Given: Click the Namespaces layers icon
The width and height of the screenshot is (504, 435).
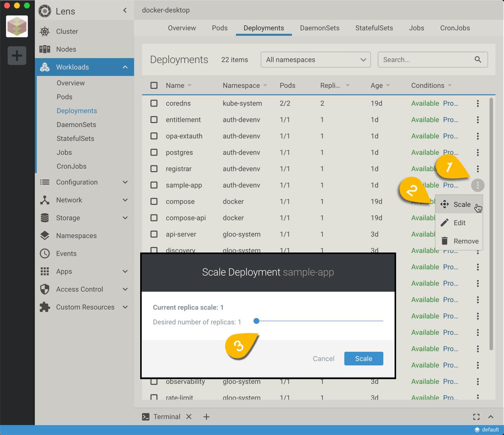Looking at the screenshot, I should tap(45, 236).
